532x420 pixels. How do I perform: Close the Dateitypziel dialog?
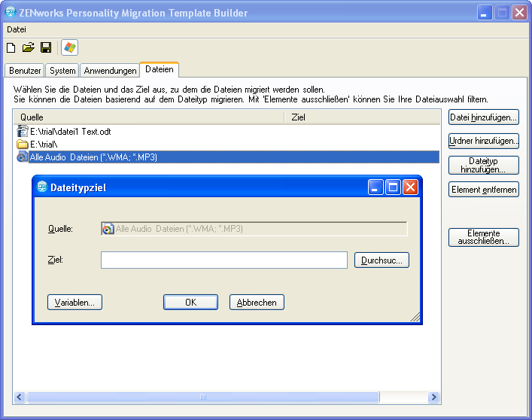411,187
